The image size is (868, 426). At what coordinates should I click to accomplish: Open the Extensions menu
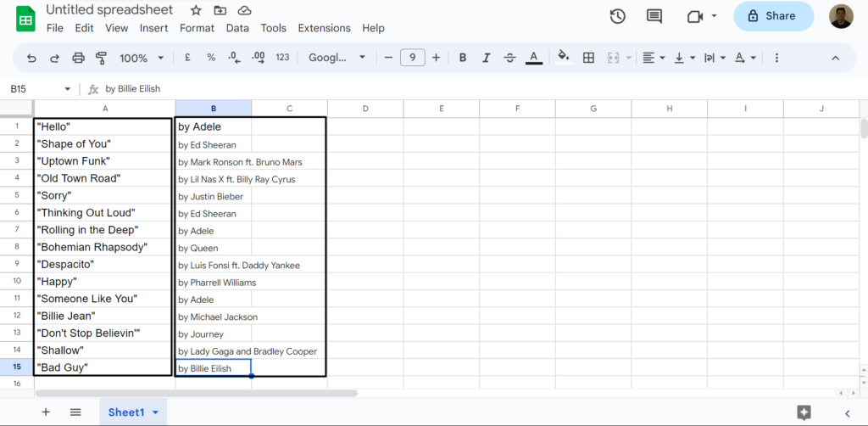point(324,28)
